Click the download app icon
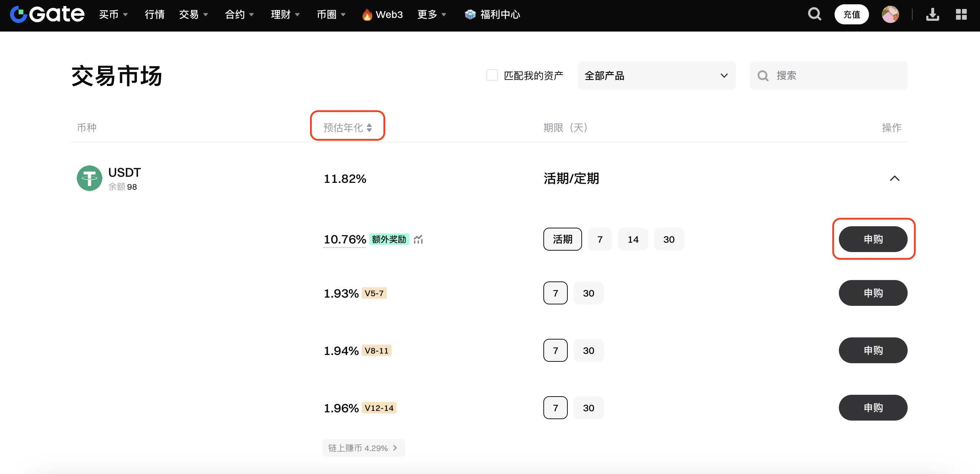The width and height of the screenshot is (980, 474). pos(932,14)
